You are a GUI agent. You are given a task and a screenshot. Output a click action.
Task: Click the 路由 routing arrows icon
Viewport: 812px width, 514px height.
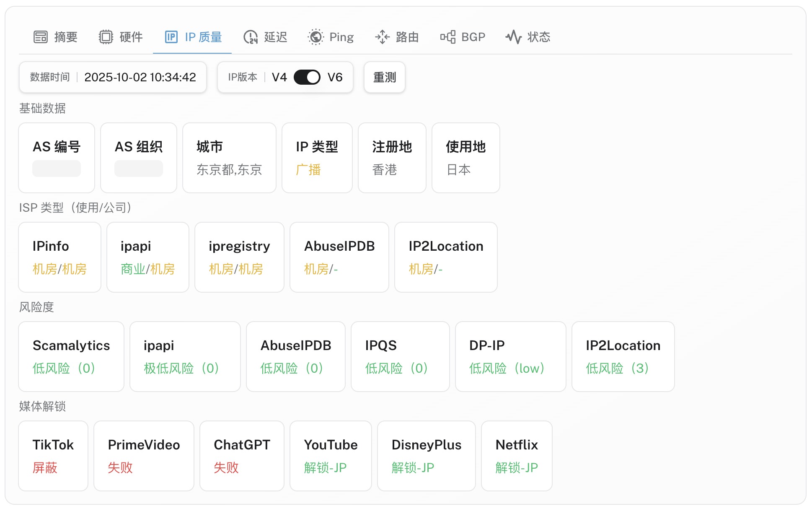point(382,37)
